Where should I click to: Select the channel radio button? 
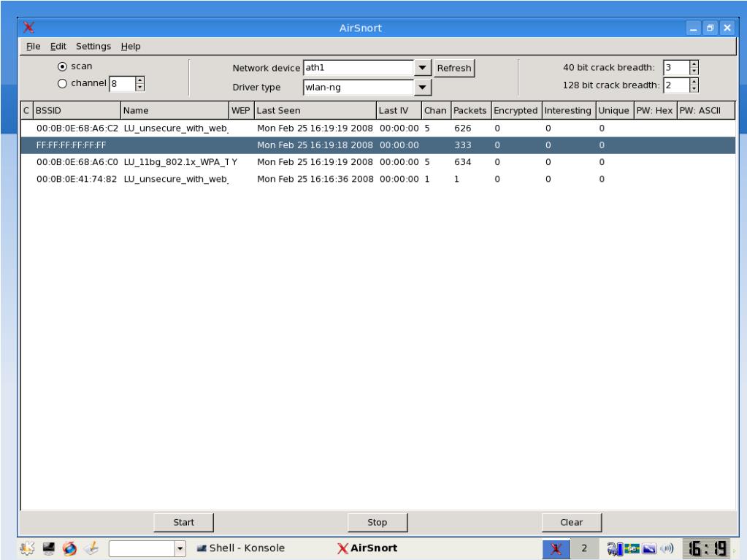coord(62,83)
